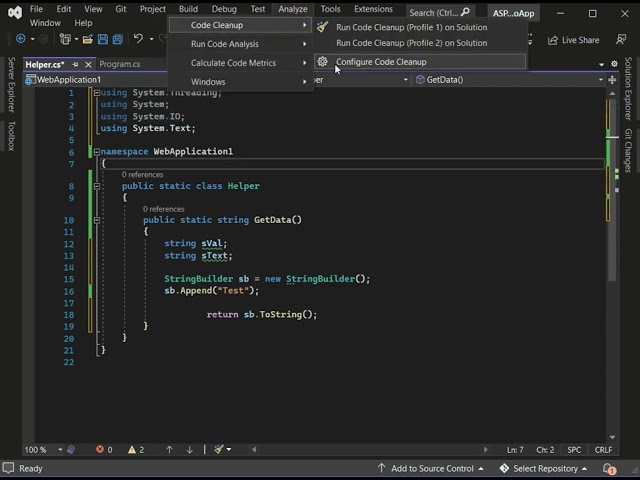Open the Toolbox side panel

click(11, 136)
